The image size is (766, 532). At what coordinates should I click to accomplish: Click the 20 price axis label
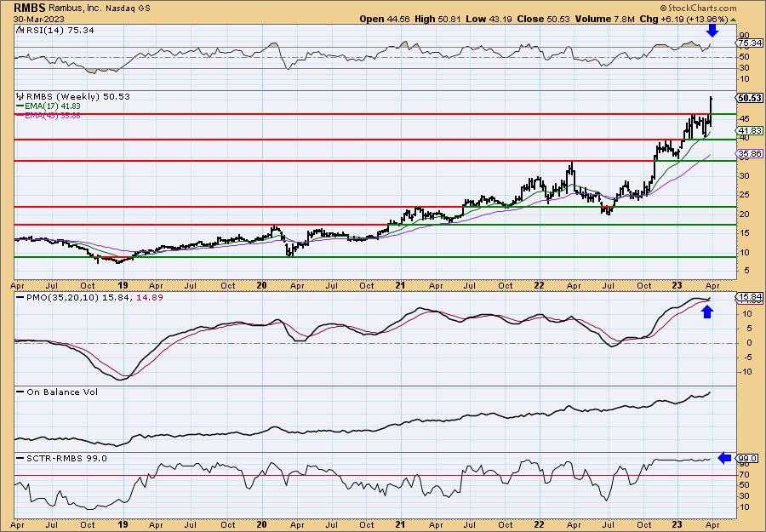point(745,214)
